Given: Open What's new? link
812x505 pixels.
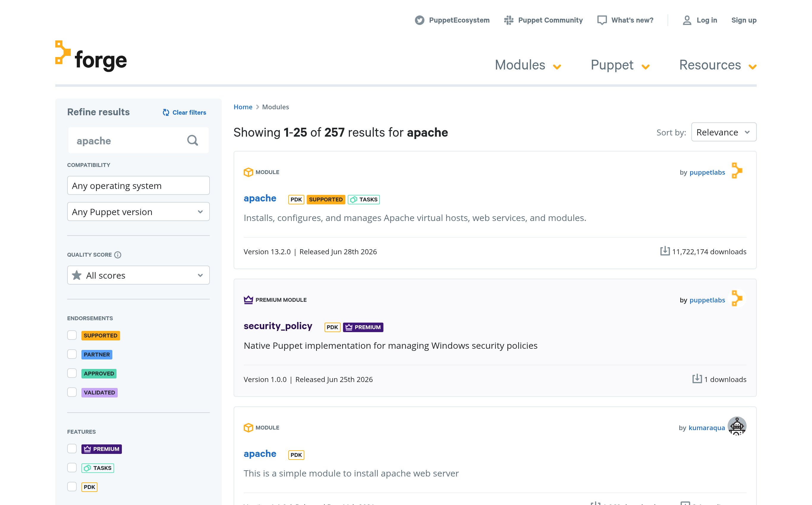Looking at the screenshot, I should [x=632, y=20].
